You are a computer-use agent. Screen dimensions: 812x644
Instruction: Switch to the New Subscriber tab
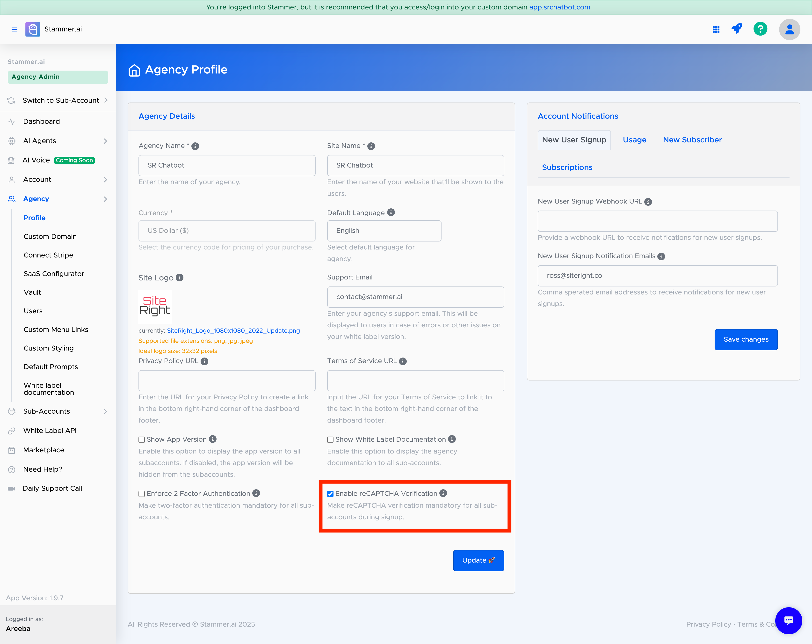pyautogui.click(x=692, y=140)
